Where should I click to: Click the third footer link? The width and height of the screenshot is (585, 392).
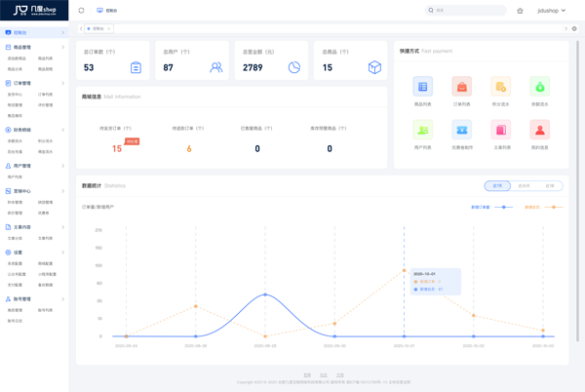point(340,374)
